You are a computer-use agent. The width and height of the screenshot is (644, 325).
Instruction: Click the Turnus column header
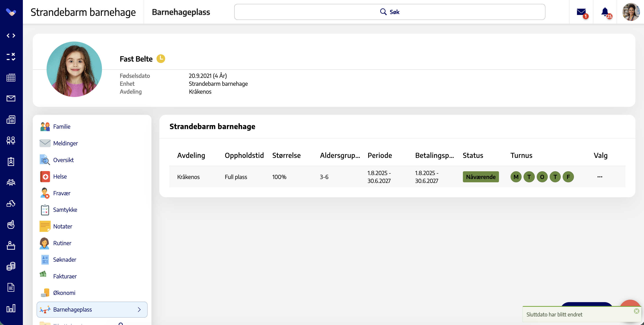click(x=521, y=155)
